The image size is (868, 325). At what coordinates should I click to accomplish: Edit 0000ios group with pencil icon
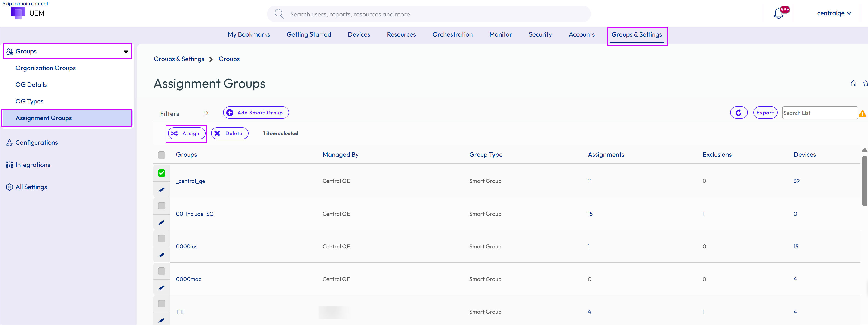[161, 255]
